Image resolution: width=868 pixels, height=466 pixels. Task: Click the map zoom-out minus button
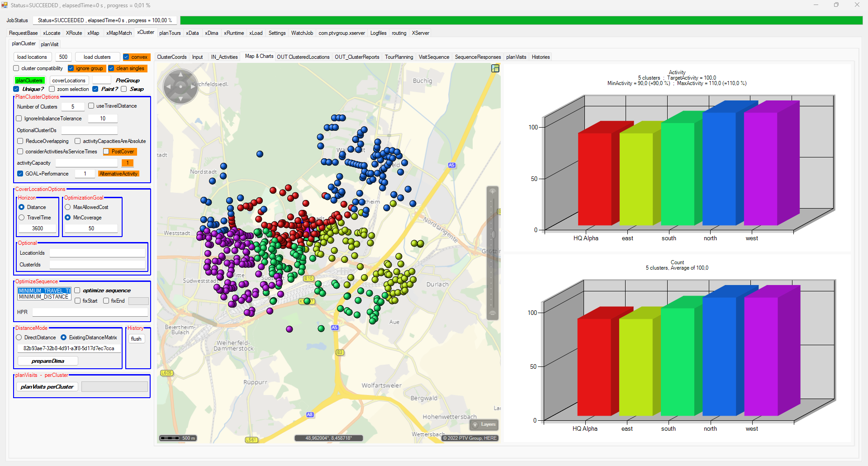tap(493, 313)
